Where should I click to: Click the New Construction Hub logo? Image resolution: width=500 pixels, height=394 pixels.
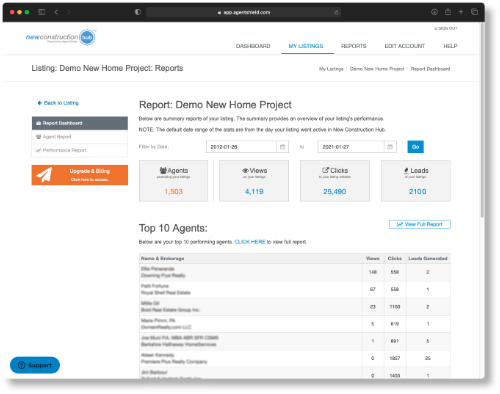coord(61,37)
